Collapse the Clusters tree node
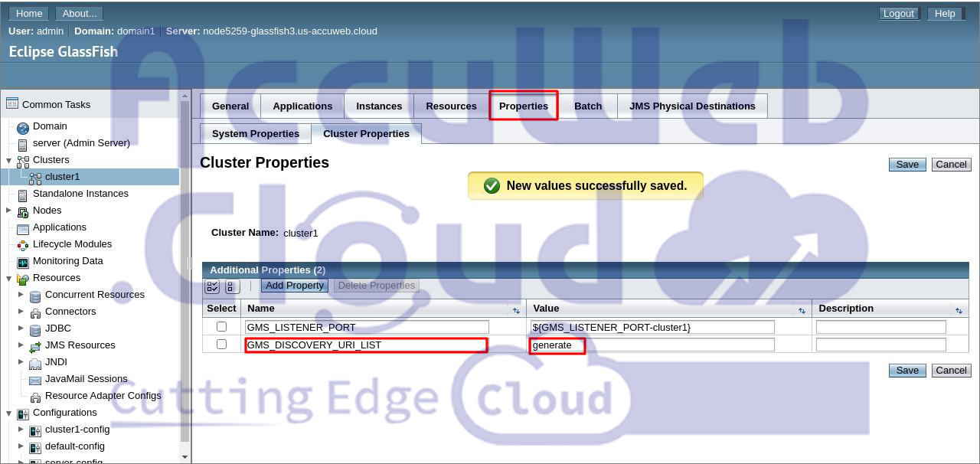 point(9,161)
